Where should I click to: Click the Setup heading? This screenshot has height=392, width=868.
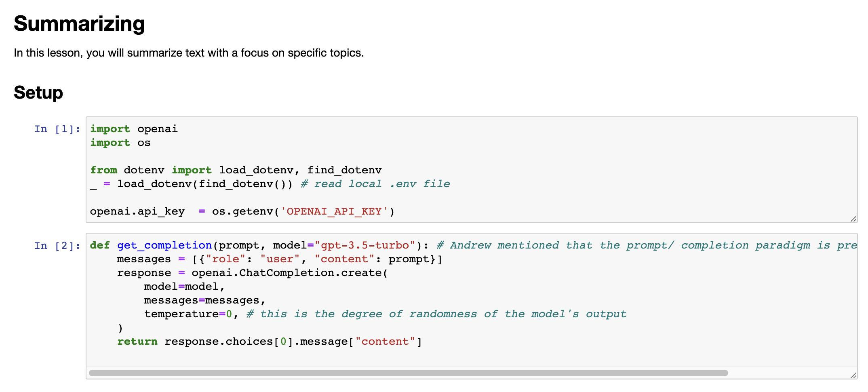pos(38,93)
